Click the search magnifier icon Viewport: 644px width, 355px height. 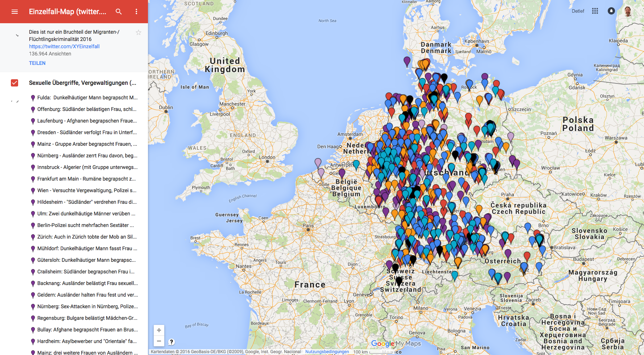point(119,12)
